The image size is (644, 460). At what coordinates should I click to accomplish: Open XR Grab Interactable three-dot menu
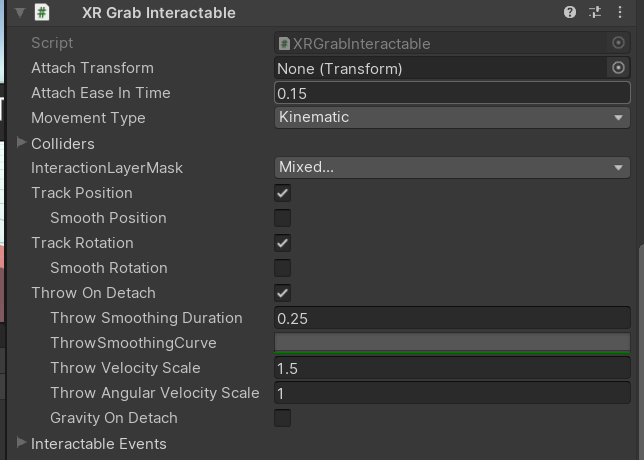click(620, 12)
